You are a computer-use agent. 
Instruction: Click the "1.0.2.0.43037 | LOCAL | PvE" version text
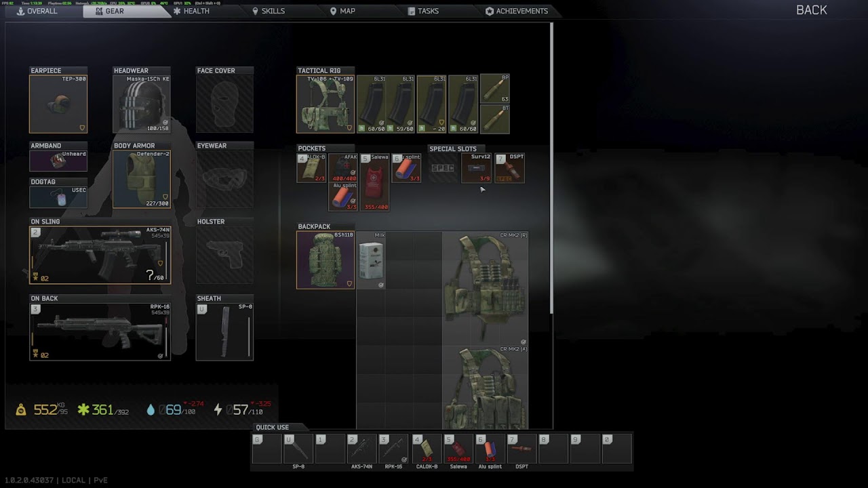pyautogui.click(x=56, y=481)
